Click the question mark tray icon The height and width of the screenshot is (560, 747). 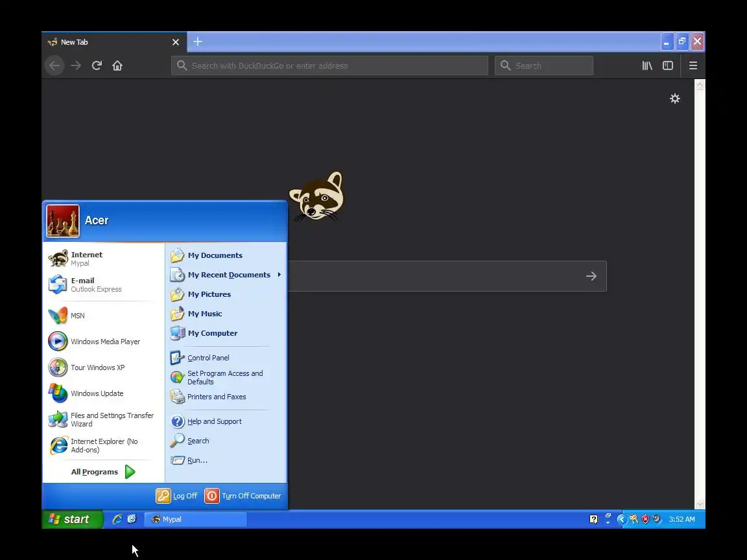[x=593, y=519]
